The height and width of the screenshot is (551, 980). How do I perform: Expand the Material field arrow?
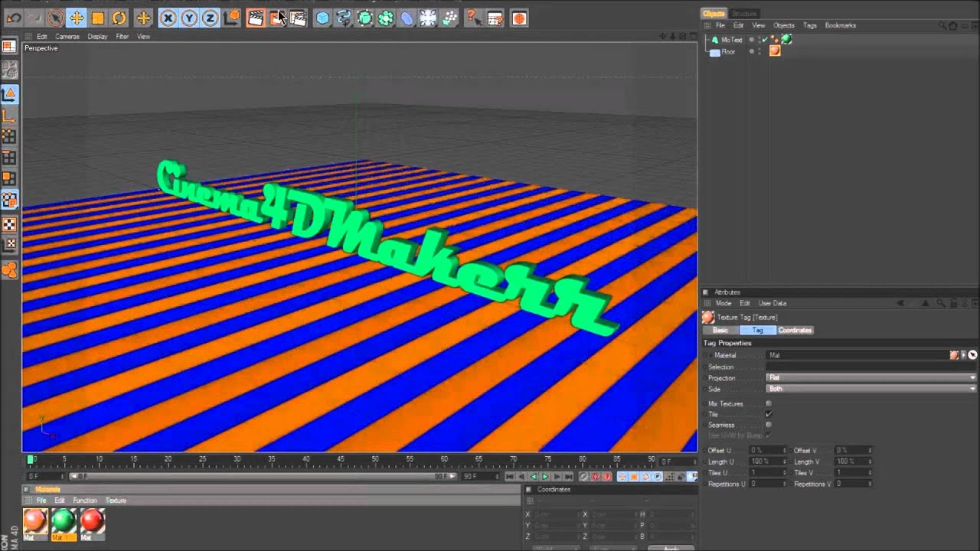pos(963,355)
